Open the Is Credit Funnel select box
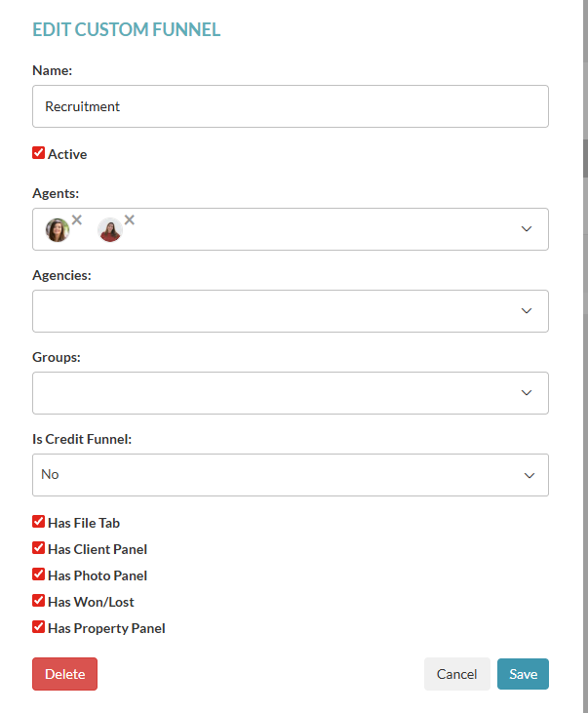The height and width of the screenshot is (713, 588). [x=290, y=475]
